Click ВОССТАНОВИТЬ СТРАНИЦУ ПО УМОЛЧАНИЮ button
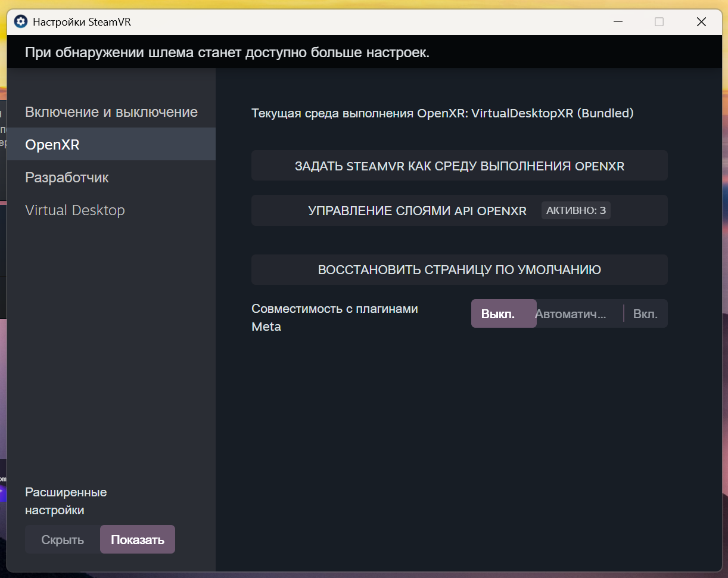The height and width of the screenshot is (578, 728). (459, 270)
